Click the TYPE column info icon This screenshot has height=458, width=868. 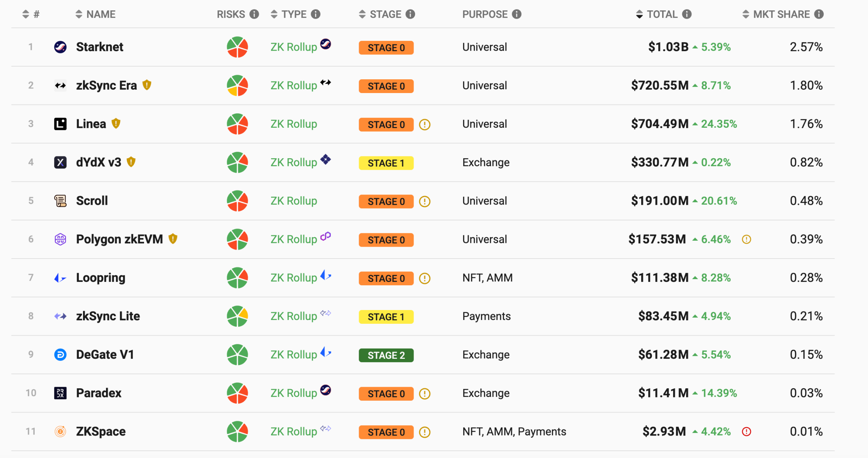[x=316, y=14]
